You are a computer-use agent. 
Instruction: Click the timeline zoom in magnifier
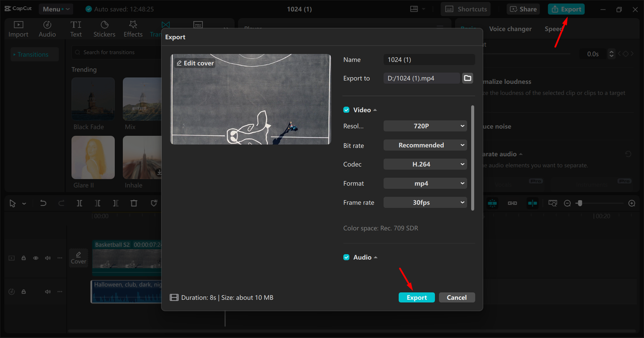[632, 203]
